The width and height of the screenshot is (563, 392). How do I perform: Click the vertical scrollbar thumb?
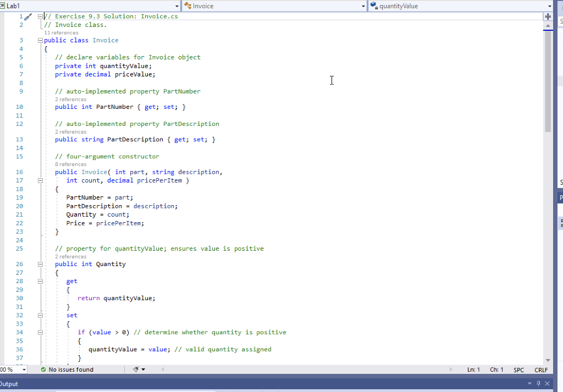click(x=548, y=81)
